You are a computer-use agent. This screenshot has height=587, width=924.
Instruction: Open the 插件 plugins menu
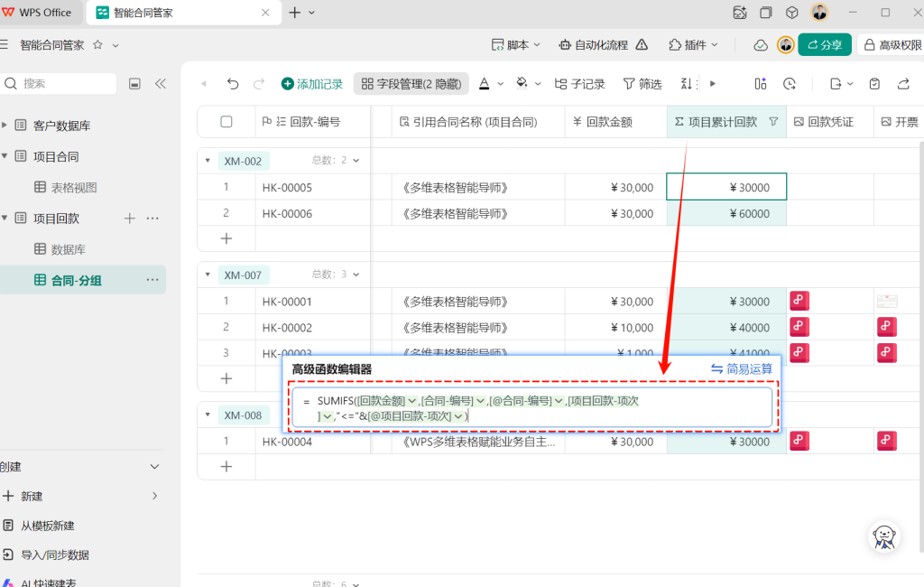click(693, 45)
